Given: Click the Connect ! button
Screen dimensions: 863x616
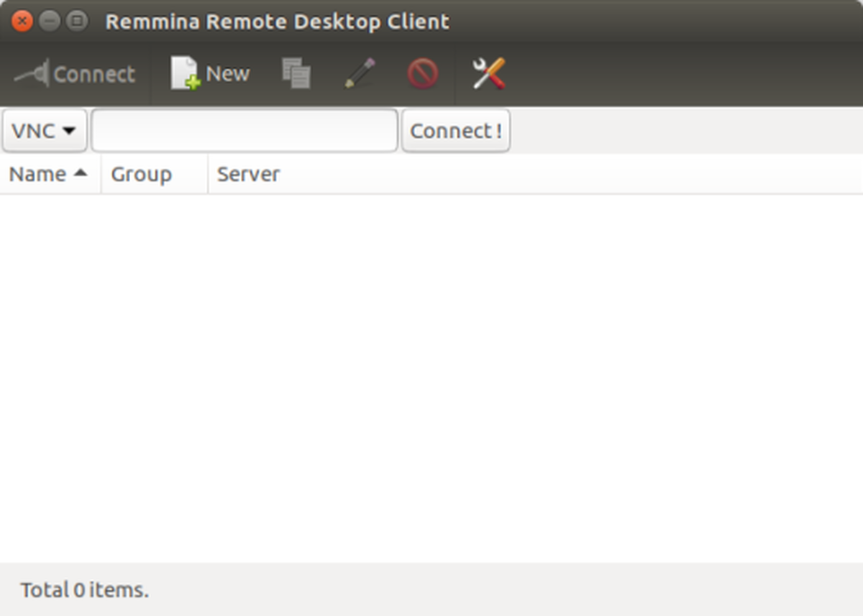Looking at the screenshot, I should tap(456, 131).
